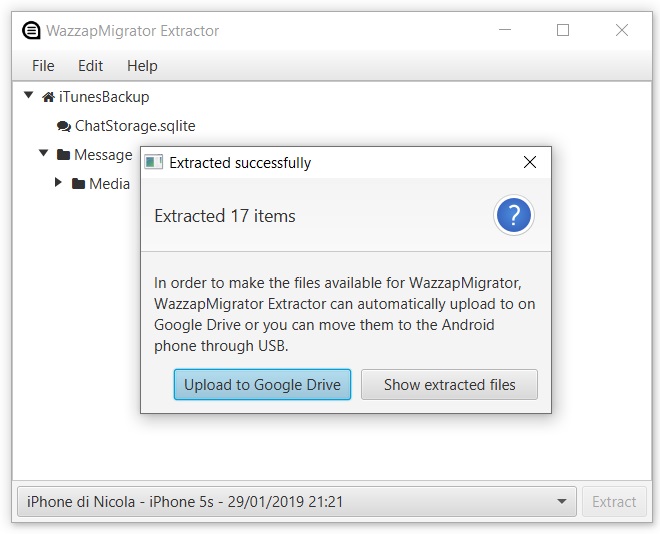
Task: Expand the Media folder node
Action: 59,182
